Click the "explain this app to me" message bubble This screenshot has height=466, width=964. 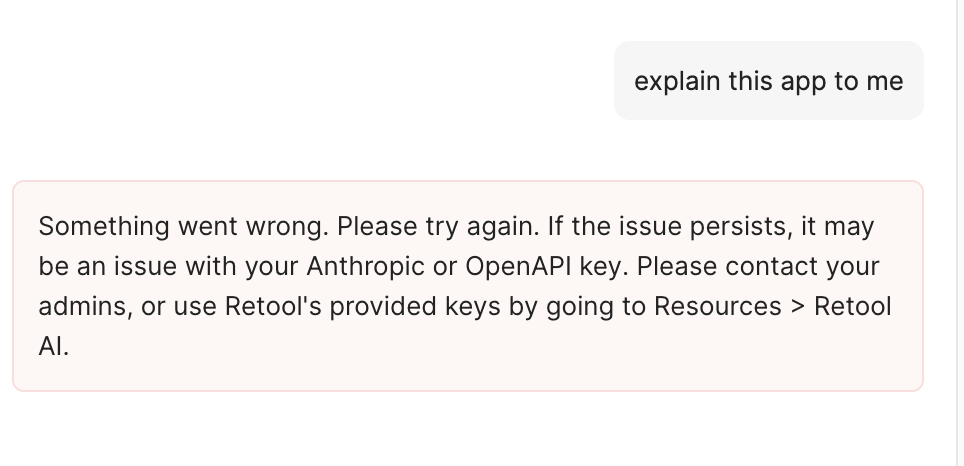pos(768,81)
